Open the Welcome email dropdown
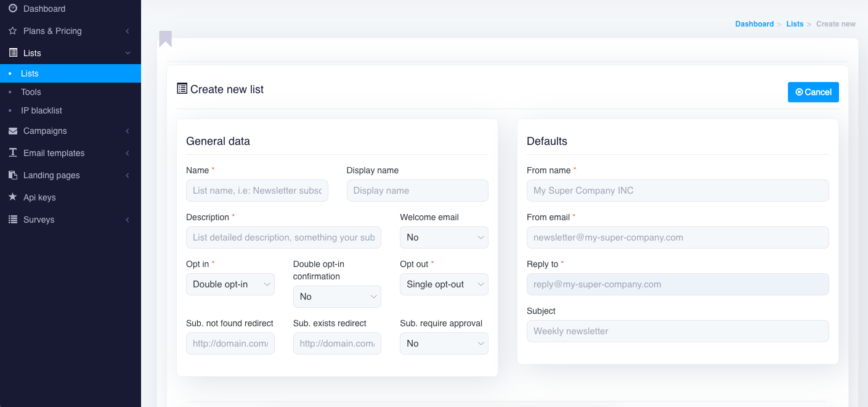The image size is (868, 407). click(x=444, y=237)
